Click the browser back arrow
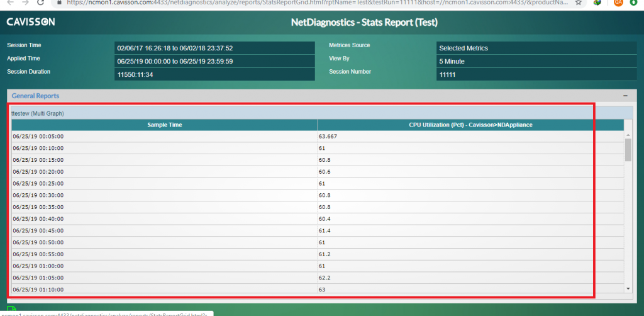This screenshot has width=644, height=316. click(x=10, y=2)
